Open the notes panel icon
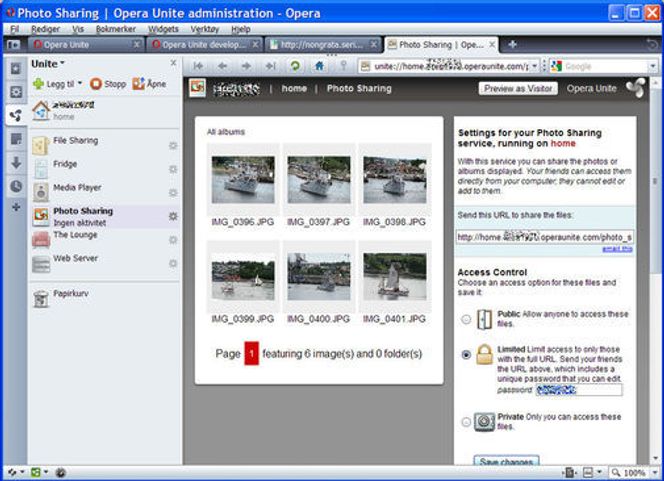664x481 pixels. (x=16, y=139)
